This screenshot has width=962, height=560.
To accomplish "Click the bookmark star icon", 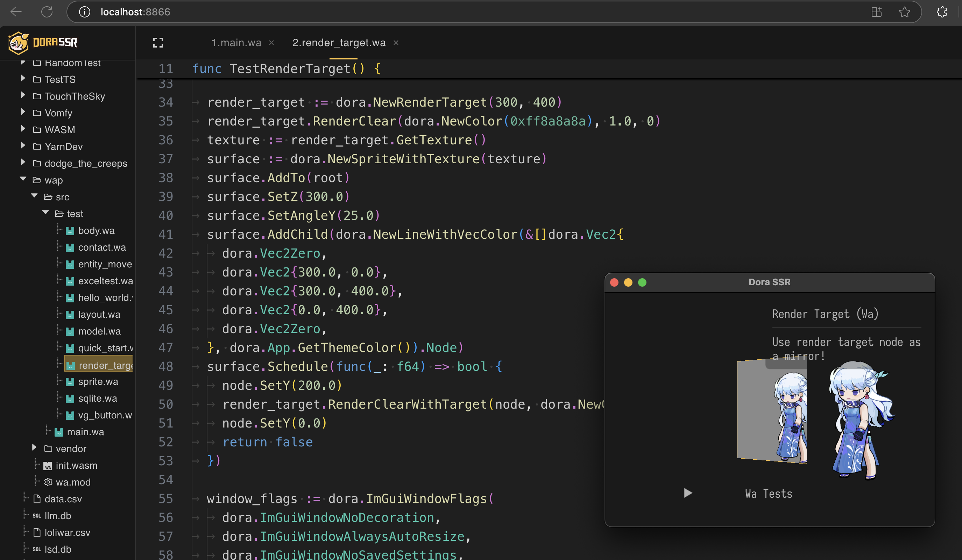I will [904, 12].
